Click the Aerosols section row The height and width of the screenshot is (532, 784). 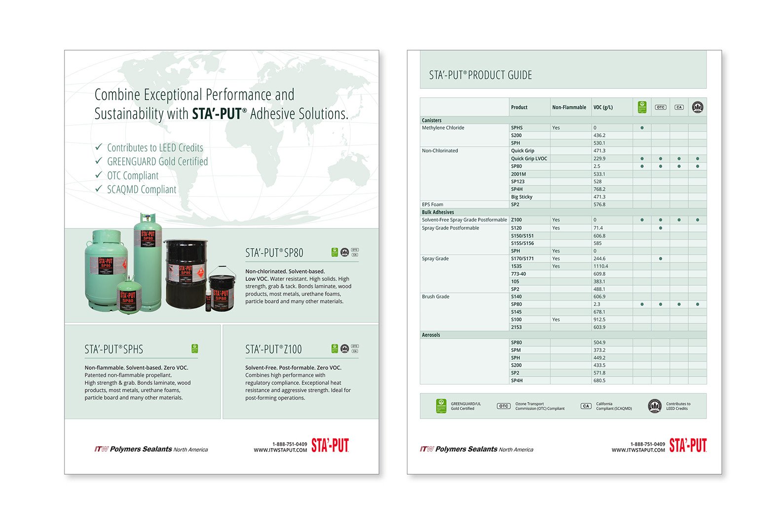pos(563,335)
